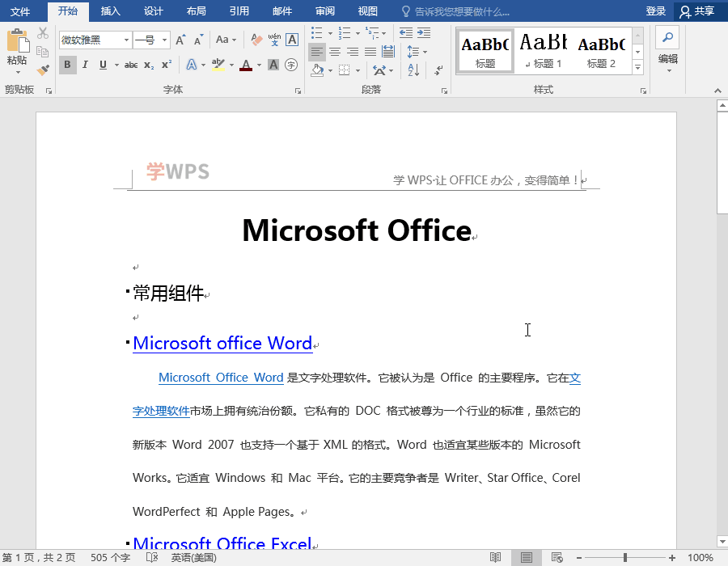The width and height of the screenshot is (728, 566).
Task: Toggle italic formatting
Action: click(86, 64)
